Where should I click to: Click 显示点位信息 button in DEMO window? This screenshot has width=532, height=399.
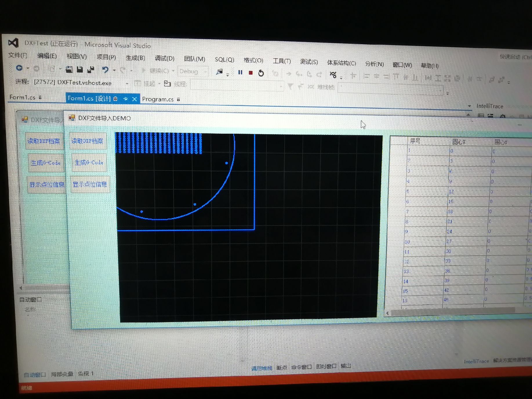(x=90, y=184)
